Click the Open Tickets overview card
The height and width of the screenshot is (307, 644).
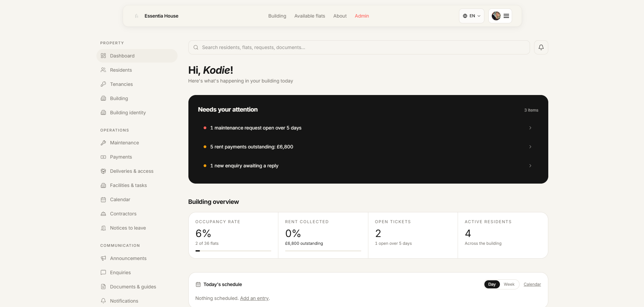pos(413,235)
